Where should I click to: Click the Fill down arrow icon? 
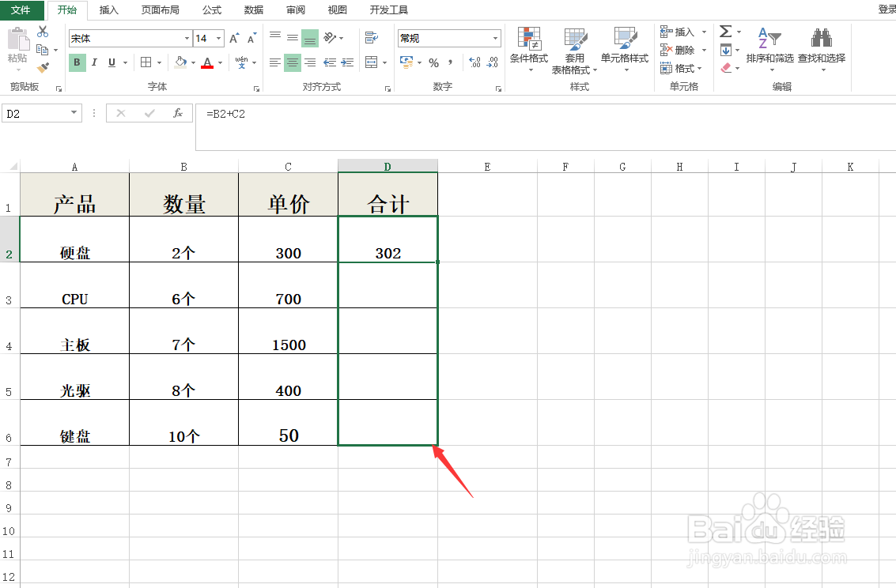(726, 51)
